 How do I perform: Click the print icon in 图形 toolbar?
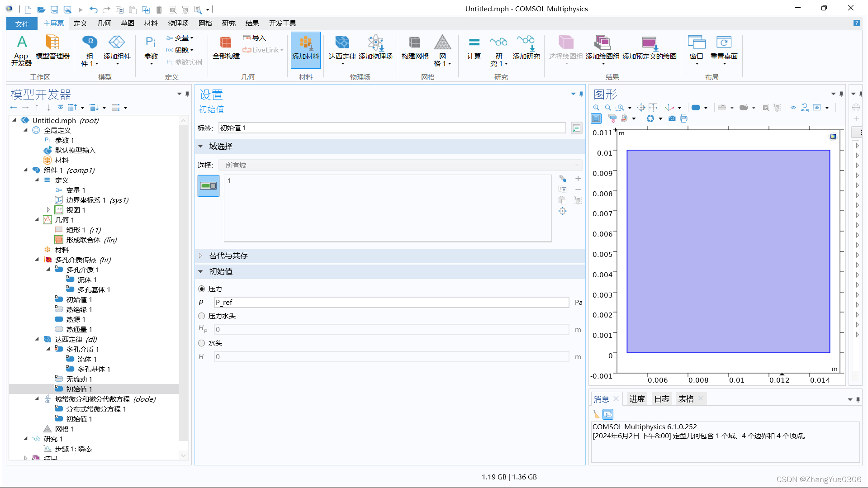684,118
